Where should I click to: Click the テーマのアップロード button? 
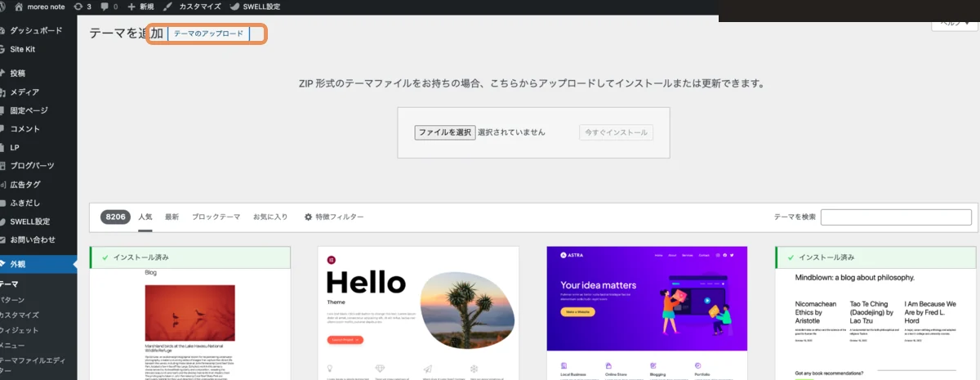coord(208,34)
